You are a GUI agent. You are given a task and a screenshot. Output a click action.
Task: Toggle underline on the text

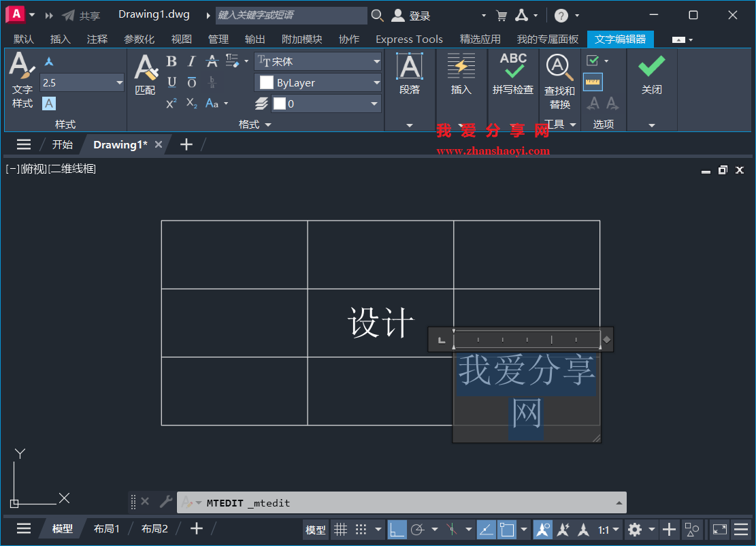click(x=171, y=82)
